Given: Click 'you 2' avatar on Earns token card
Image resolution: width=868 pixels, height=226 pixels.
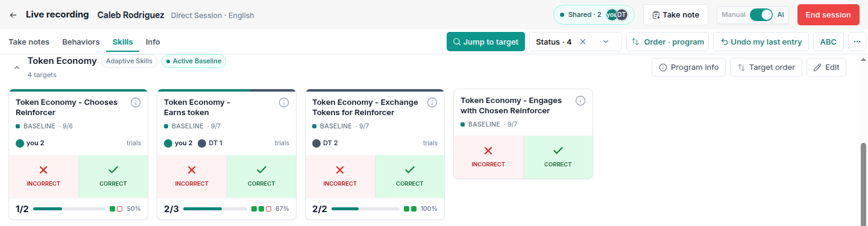Looking at the screenshot, I should [168, 143].
